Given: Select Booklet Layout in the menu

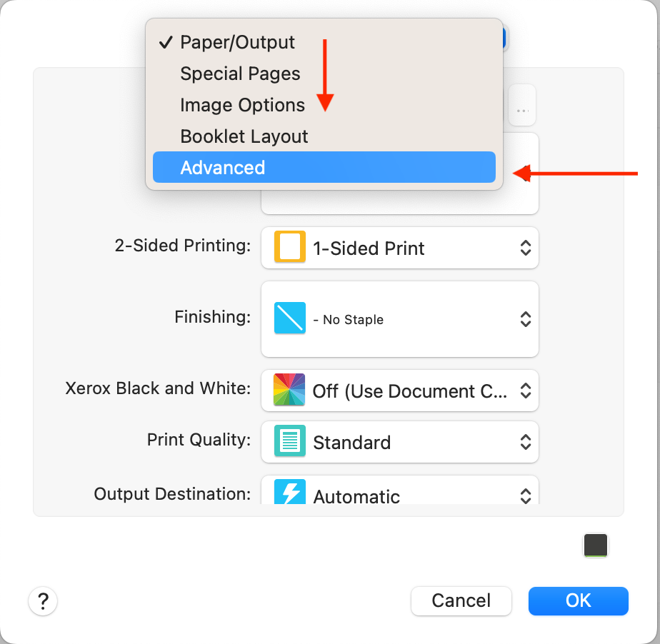Looking at the screenshot, I should coord(244,136).
